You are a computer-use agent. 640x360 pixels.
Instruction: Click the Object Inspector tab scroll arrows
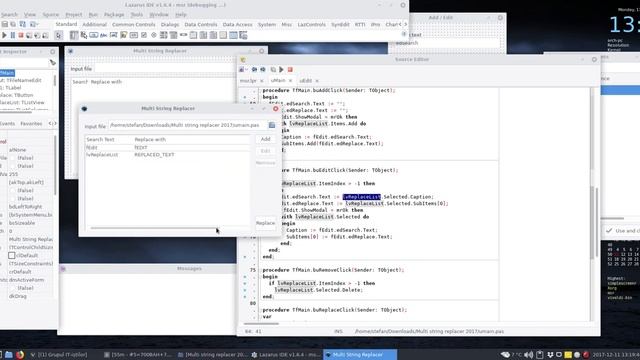pyautogui.click(x=53, y=124)
